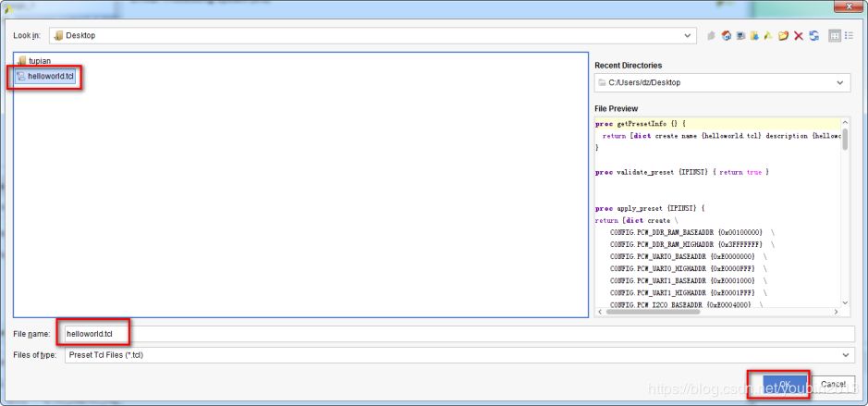Switch to details list view
This screenshot has height=406, width=868.
coord(850,35)
